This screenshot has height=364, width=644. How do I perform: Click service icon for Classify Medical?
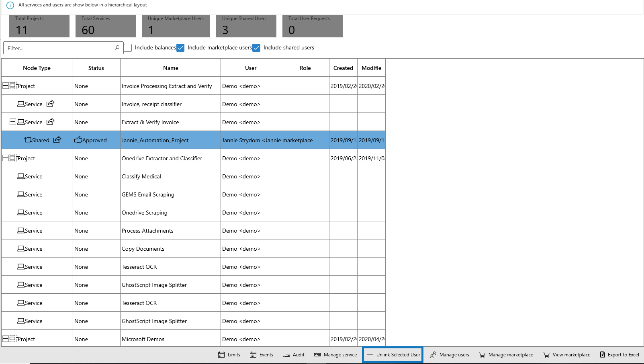pos(20,176)
